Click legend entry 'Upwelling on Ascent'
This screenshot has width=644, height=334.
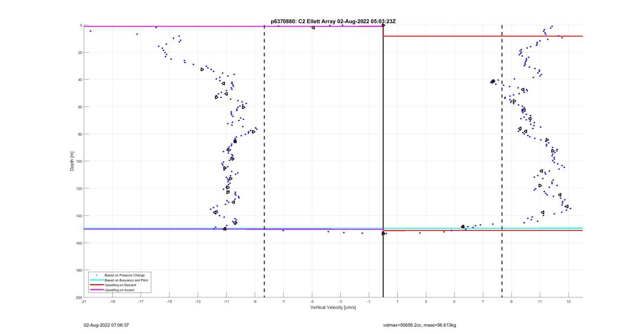120,290
